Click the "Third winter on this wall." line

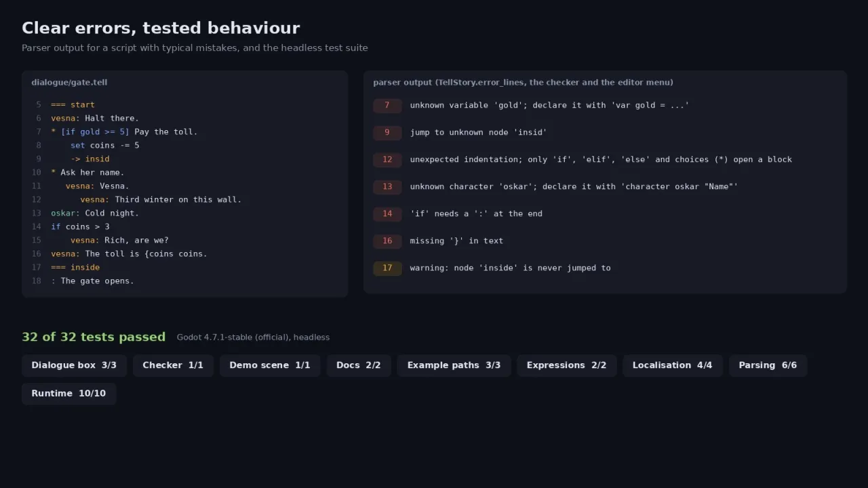coord(161,199)
